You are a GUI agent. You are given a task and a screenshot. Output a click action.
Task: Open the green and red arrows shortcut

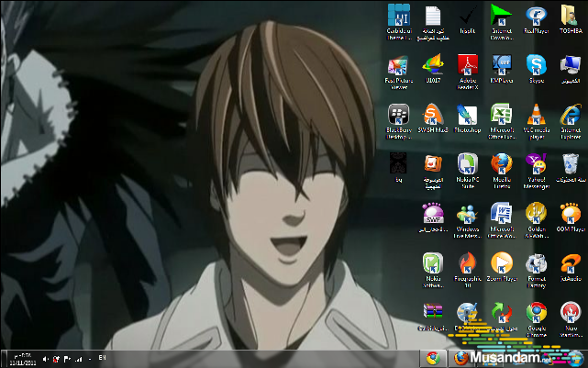(502, 317)
